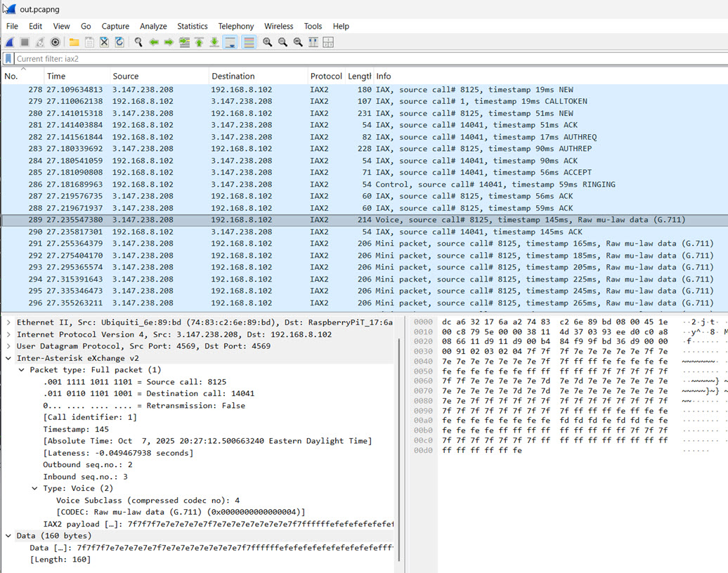Jump to the last packet using the toolbar arrow
Screen dimensions: 728x573
pyautogui.click(x=214, y=42)
